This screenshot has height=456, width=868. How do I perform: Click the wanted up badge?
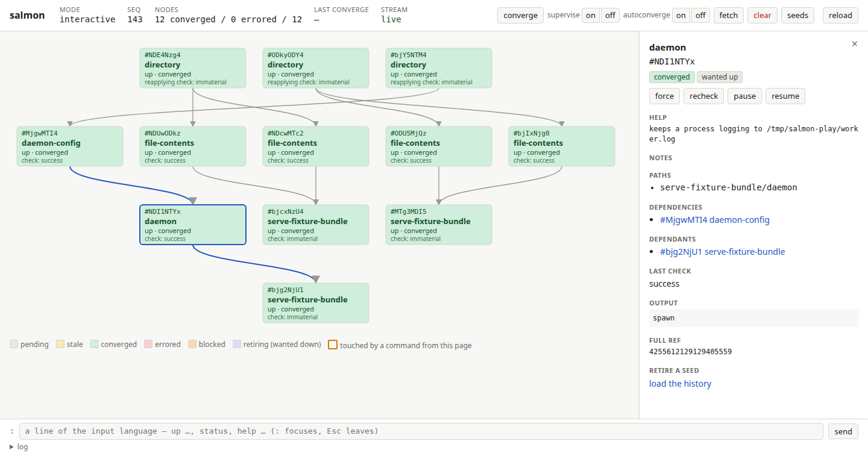(720, 77)
